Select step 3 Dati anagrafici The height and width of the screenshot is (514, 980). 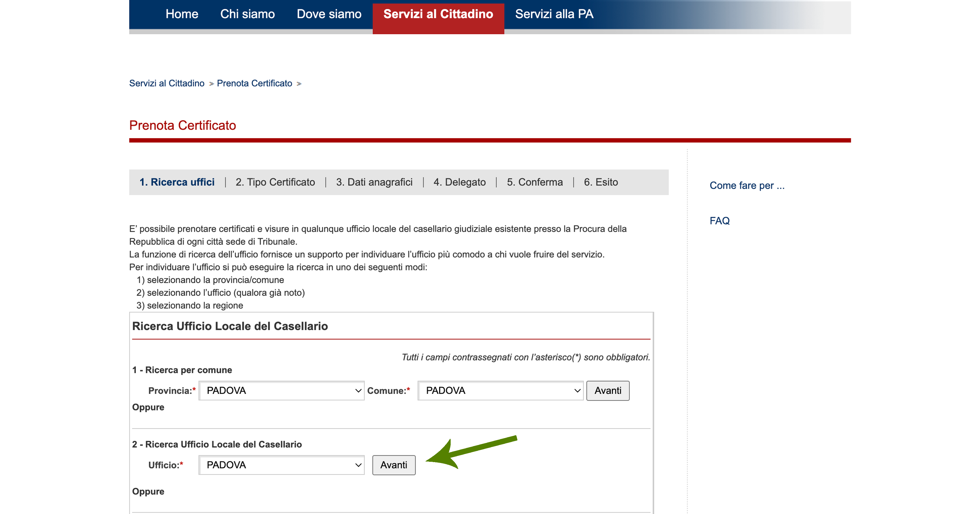coord(374,182)
